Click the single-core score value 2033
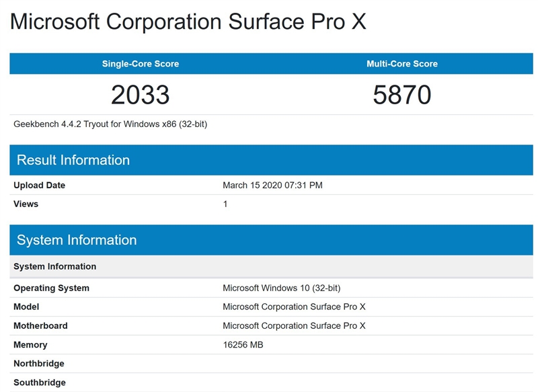The height and width of the screenshot is (392, 538). [x=141, y=95]
